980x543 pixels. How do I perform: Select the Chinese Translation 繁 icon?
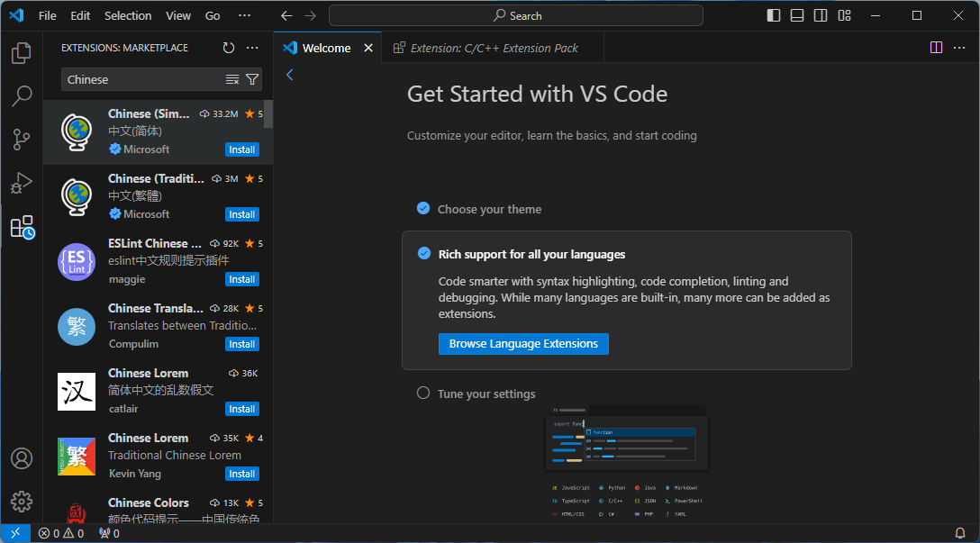[x=77, y=327]
